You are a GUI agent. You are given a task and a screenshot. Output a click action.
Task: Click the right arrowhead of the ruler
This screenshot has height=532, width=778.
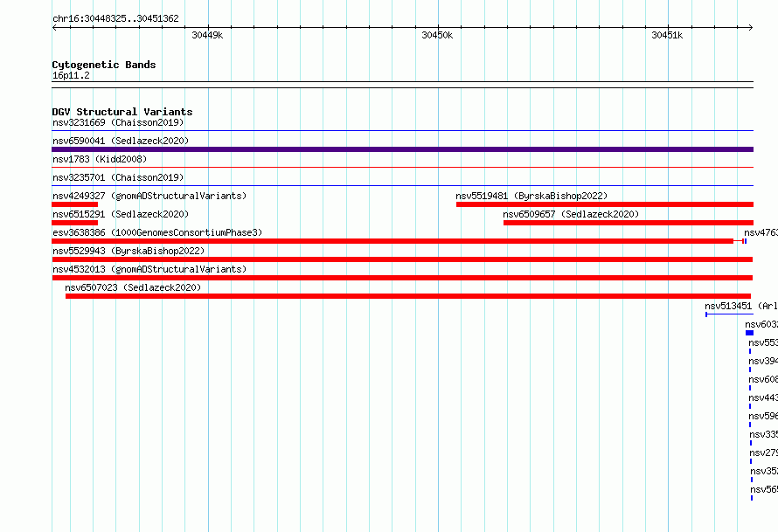tap(751, 27)
